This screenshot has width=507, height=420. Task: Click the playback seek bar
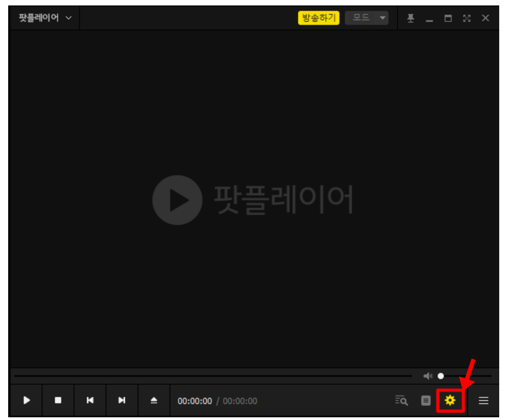[213, 376]
